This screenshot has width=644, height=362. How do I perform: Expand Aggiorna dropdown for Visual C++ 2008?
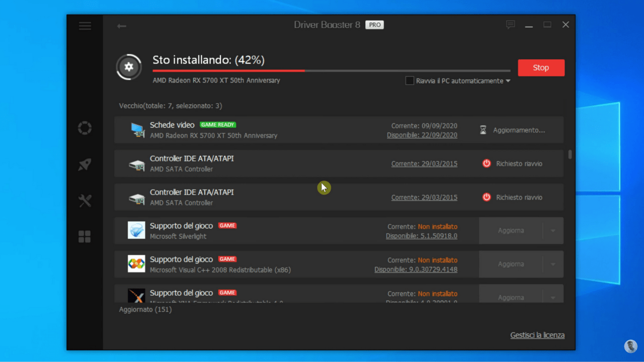(x=553, y=264)
